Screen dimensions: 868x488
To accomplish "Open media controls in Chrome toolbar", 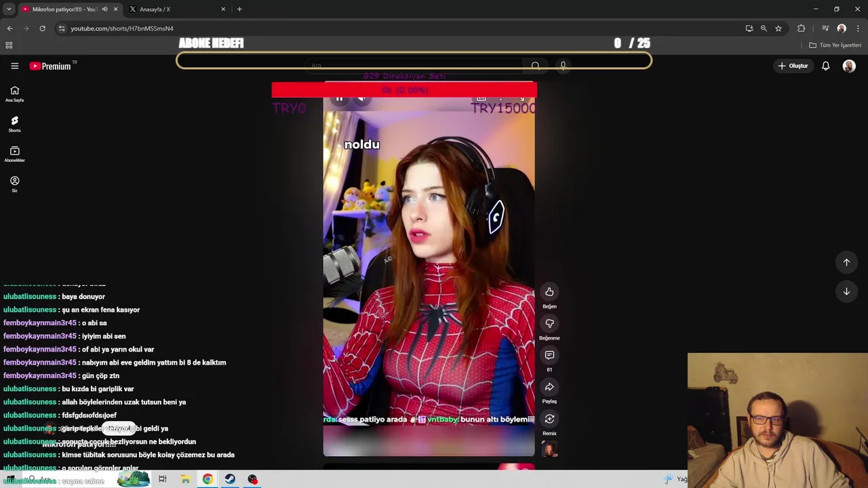I will pos(825,28).
